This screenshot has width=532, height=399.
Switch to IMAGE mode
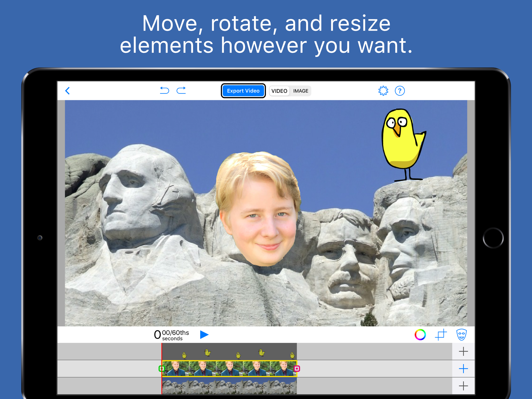coord(300,91)
